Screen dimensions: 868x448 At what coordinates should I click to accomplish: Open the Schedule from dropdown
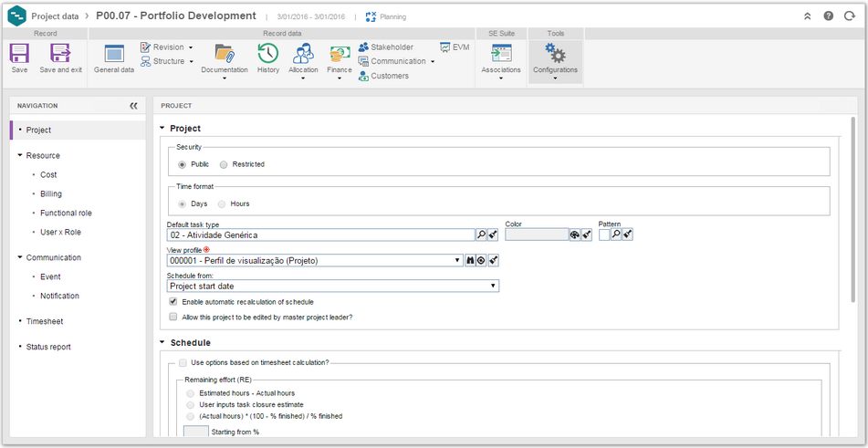coord(333,286)
